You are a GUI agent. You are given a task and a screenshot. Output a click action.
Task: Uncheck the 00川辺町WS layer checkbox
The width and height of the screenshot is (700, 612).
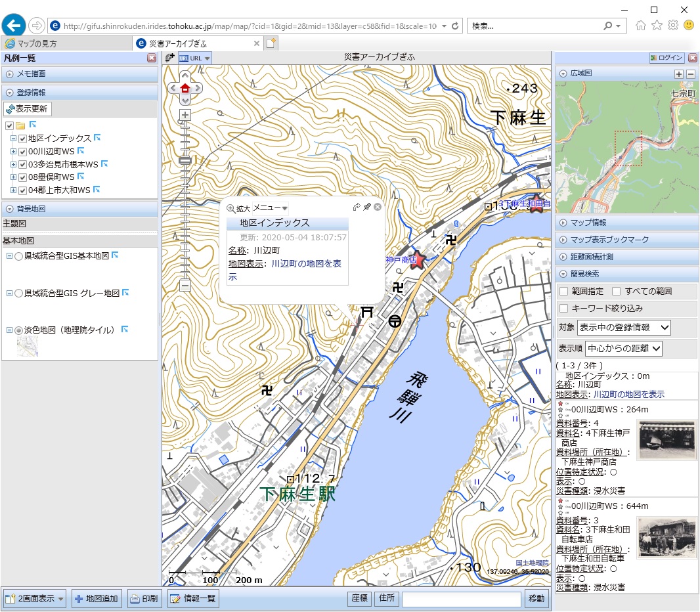[x=23, y=152]
